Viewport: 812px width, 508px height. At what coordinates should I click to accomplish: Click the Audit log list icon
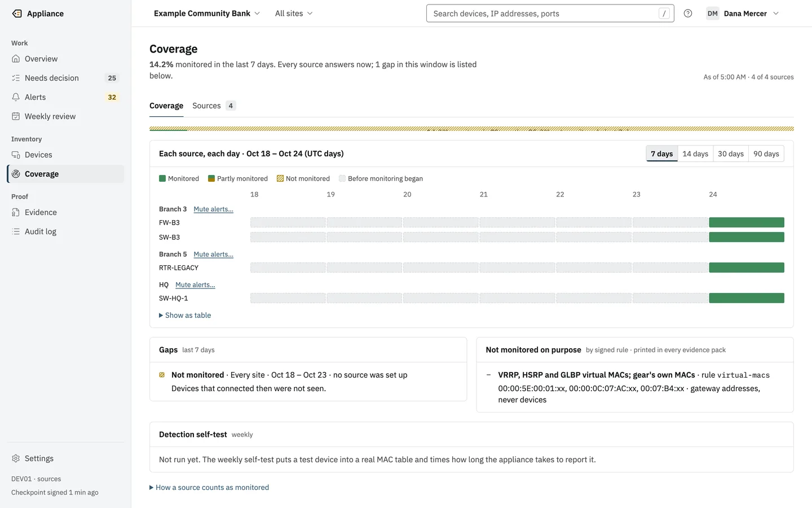click(16, 231)
